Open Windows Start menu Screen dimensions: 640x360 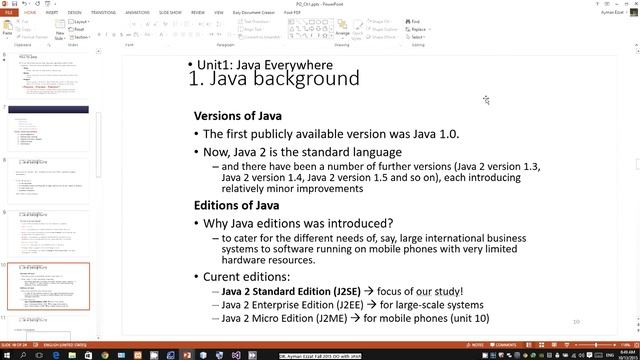coord(7,355)
